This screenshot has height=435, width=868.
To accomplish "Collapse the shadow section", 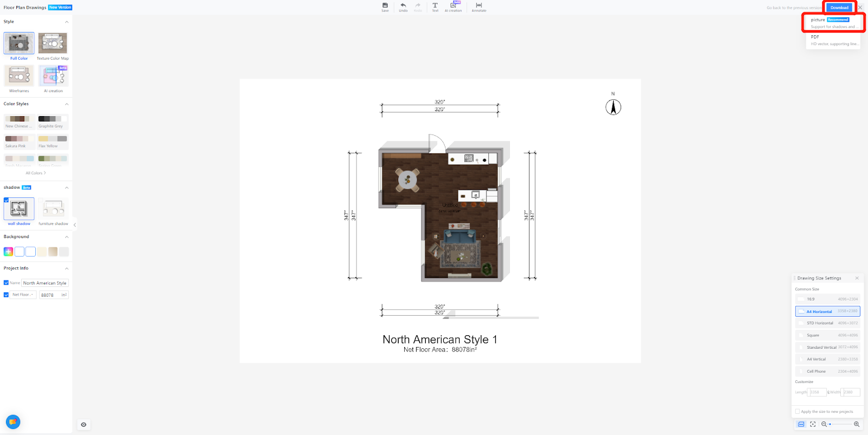I will point(67,188).
